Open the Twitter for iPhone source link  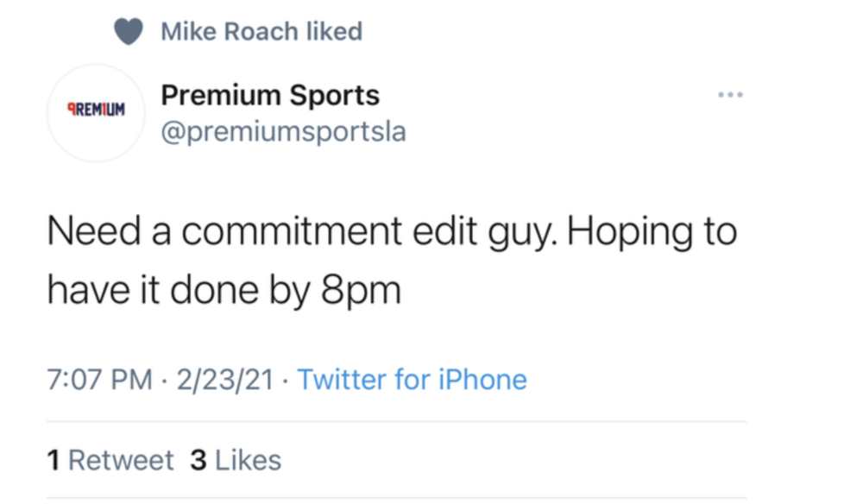tap(412, 380)
